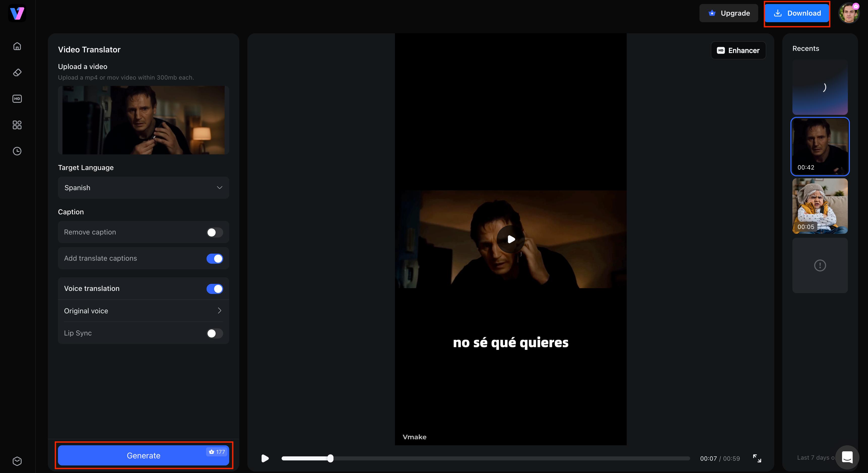Select the 00:42 recent video thumbnail
The width and height of the screenshot is (868, 473).
point(820,147)
